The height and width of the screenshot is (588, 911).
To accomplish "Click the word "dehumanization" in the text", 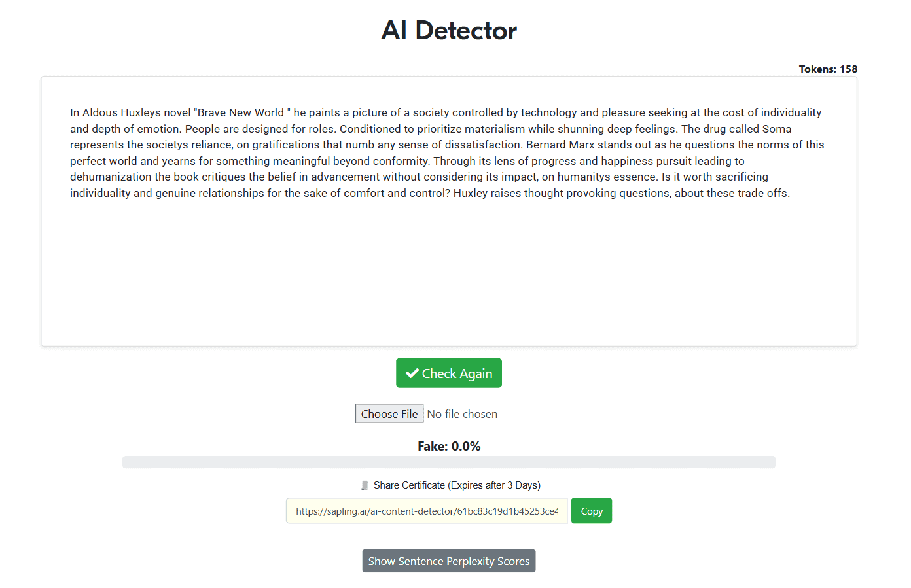I will pyautogui.click(x=111, y=177).
